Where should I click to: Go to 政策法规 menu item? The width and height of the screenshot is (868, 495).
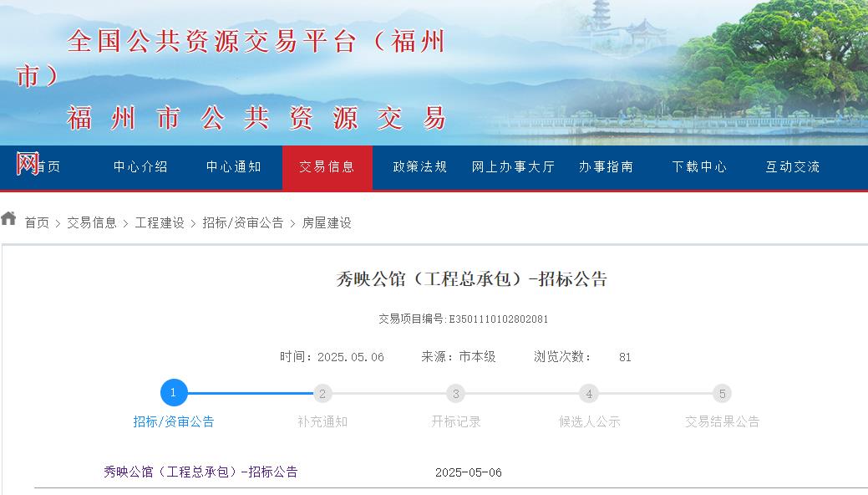pos(420,167)
